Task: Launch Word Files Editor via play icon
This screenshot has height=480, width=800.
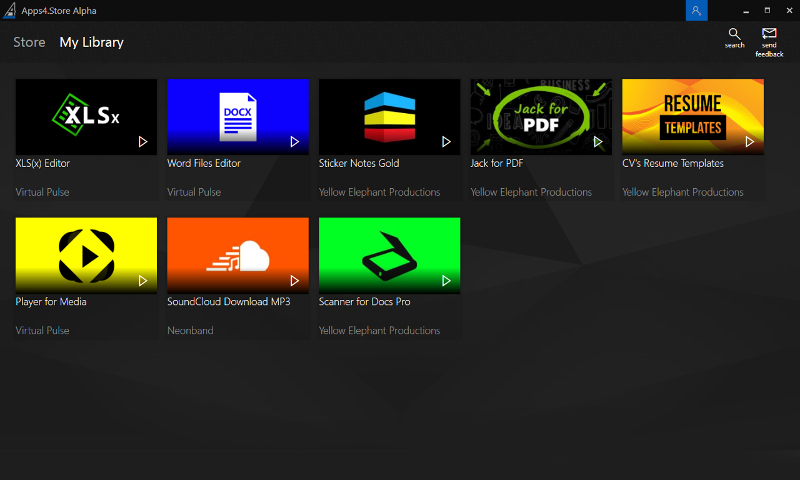Action: [x=294, y=141]
